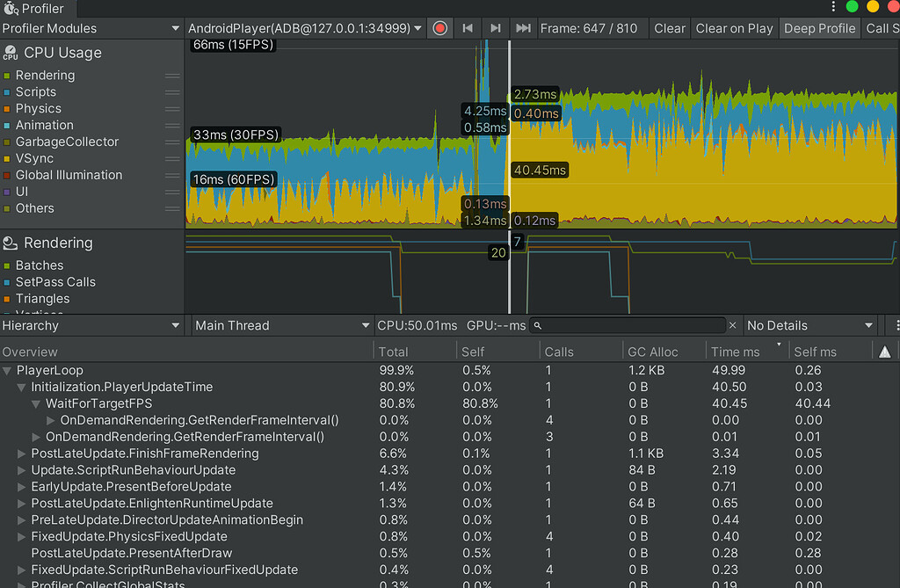Click inside the hierarchy search field
The image size is (900, 588).
tap(628, 325)
